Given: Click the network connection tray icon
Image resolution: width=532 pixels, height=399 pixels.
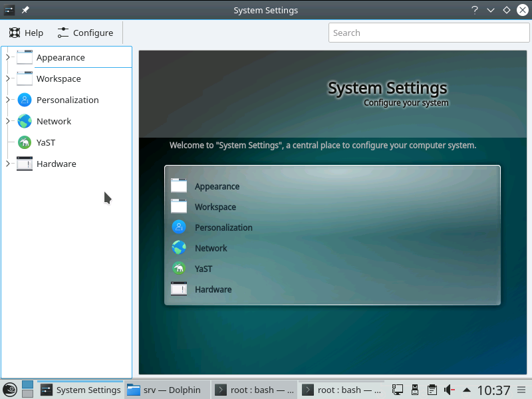Looking at the screenshot, I should 397,390.
